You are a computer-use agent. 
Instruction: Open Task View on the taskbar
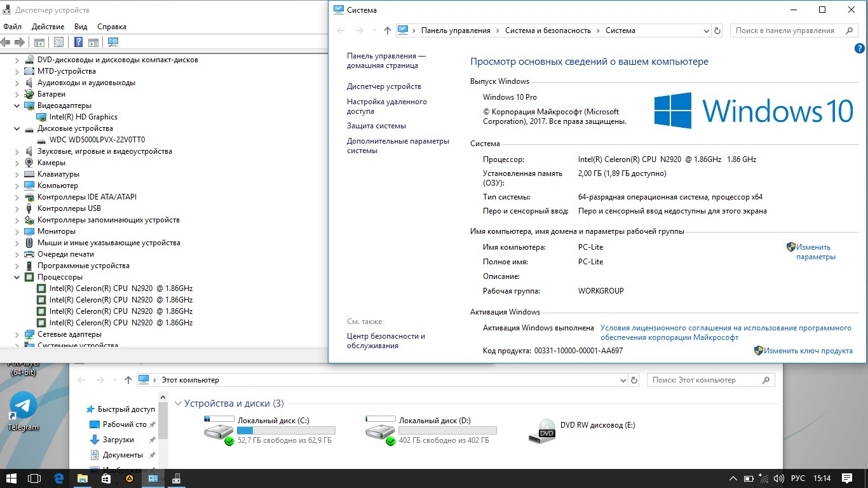[x=35, y=478]
